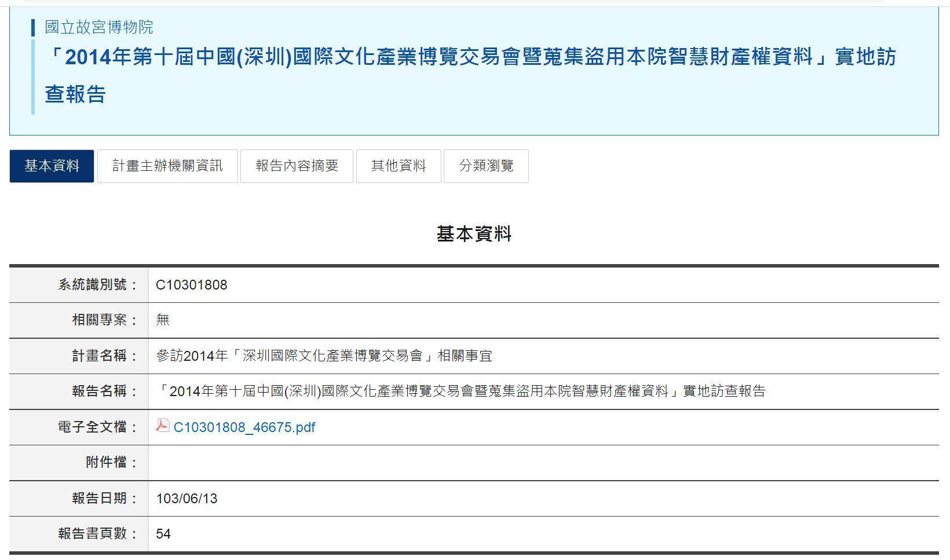Click the 報告日期 row label

tap(105, 499)
